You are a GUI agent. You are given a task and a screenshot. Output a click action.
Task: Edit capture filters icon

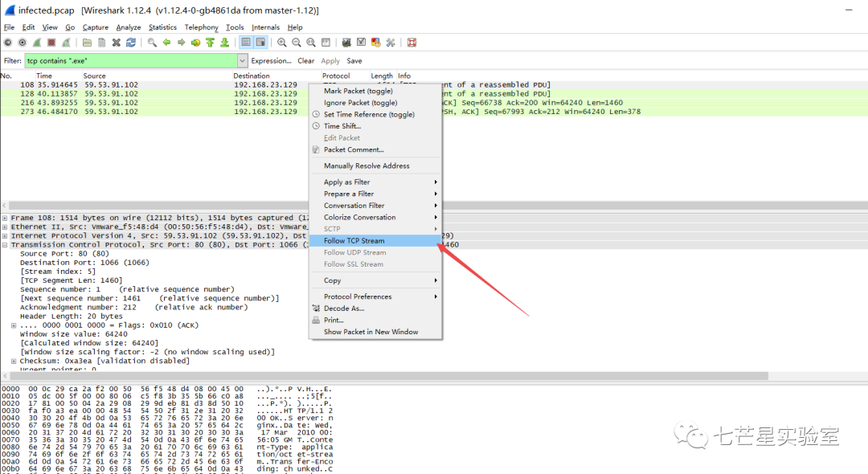[346, 43]
